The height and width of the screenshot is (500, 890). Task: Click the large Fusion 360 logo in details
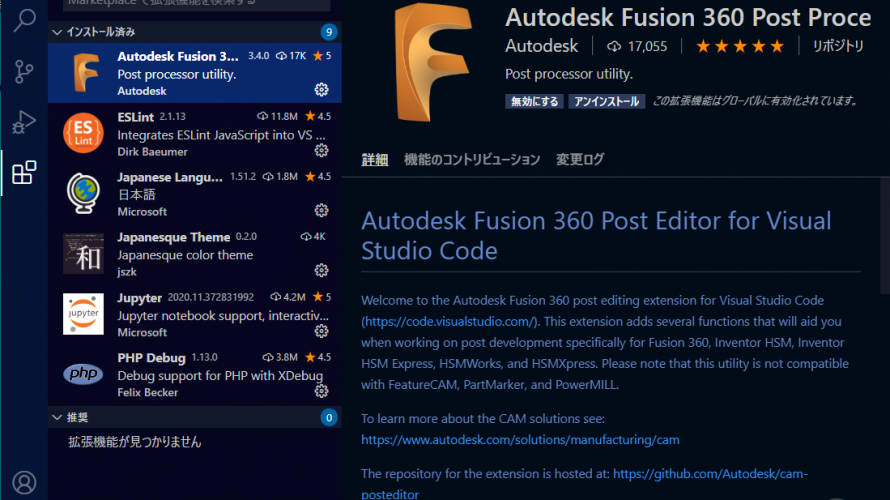[434, 62]
